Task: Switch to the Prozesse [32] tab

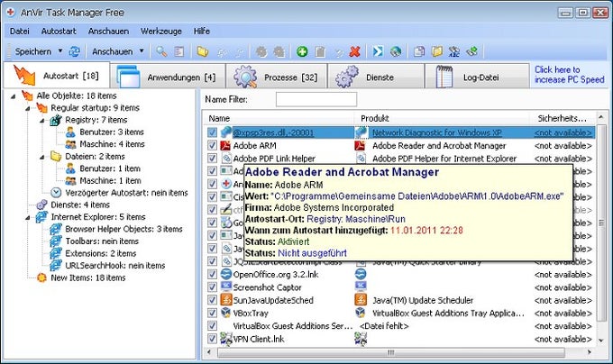Action: 277,77
